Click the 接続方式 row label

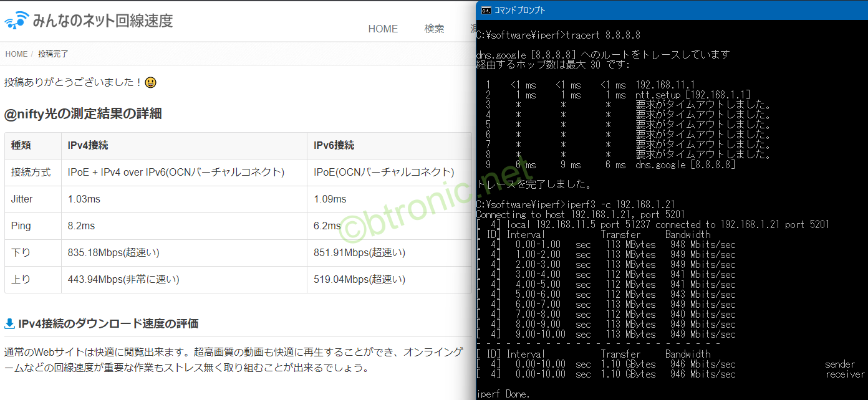[31, 172]
